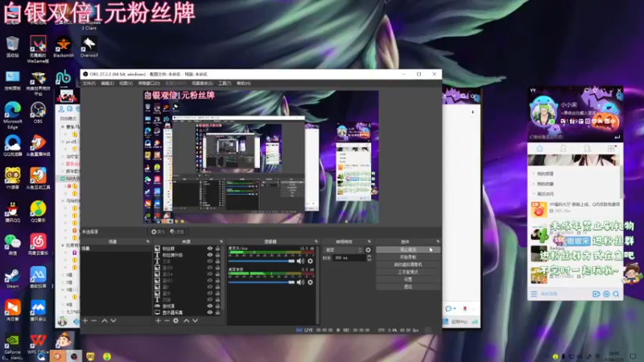Click 设置 button in OBS controls
The image size is (644, 362).
(x=408, y=279)
